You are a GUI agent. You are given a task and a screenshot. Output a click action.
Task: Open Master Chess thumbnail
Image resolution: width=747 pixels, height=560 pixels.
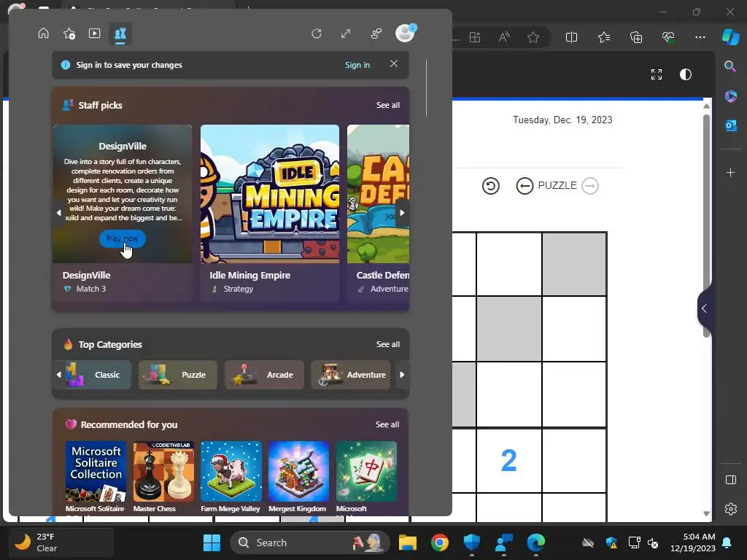tap(163, 472)
